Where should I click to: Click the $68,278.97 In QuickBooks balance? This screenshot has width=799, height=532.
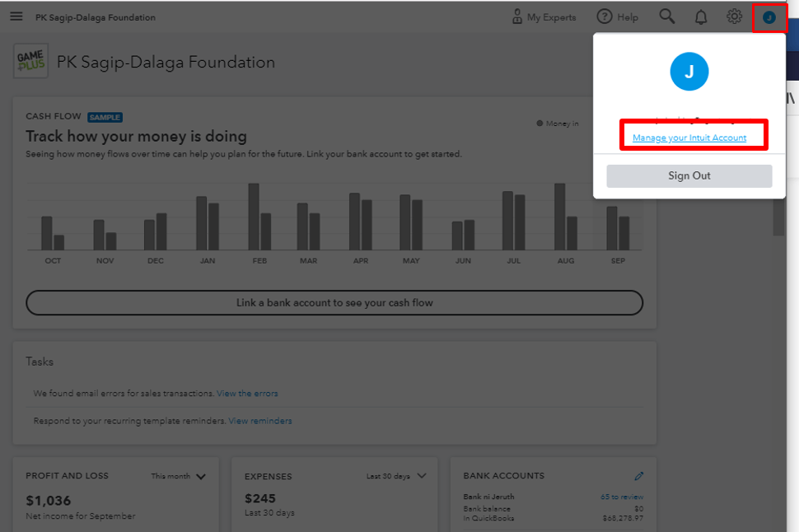point(623,518)
